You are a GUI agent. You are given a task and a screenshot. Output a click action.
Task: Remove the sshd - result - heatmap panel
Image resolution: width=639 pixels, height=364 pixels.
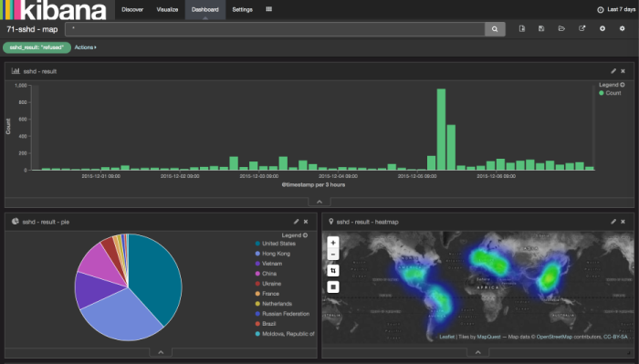coord(623,222)
